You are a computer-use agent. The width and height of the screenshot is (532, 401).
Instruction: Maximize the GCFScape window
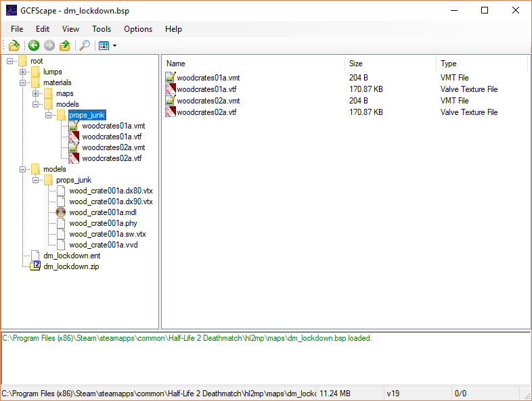[x=485, y=11]
